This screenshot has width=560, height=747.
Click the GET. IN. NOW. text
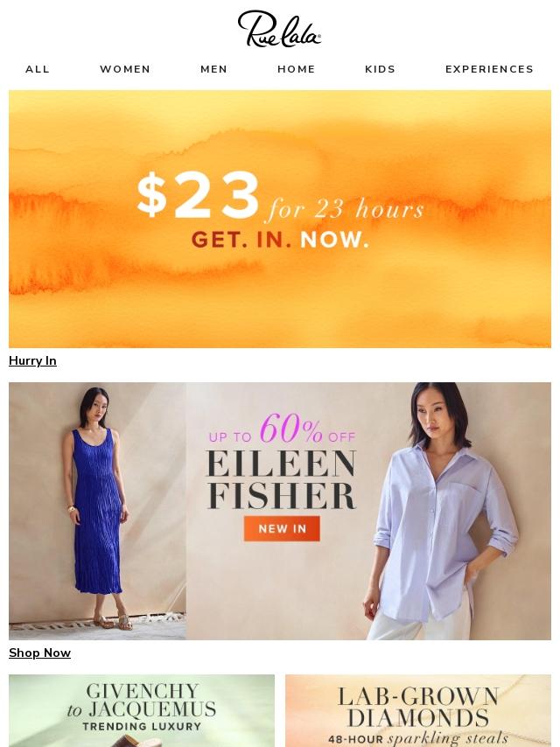pyautogui.click(x=280, y=240)
